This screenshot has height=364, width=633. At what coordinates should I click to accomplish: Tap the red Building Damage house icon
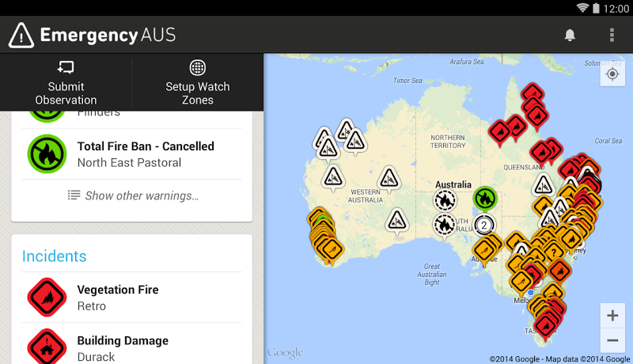[x=47, y=347]
